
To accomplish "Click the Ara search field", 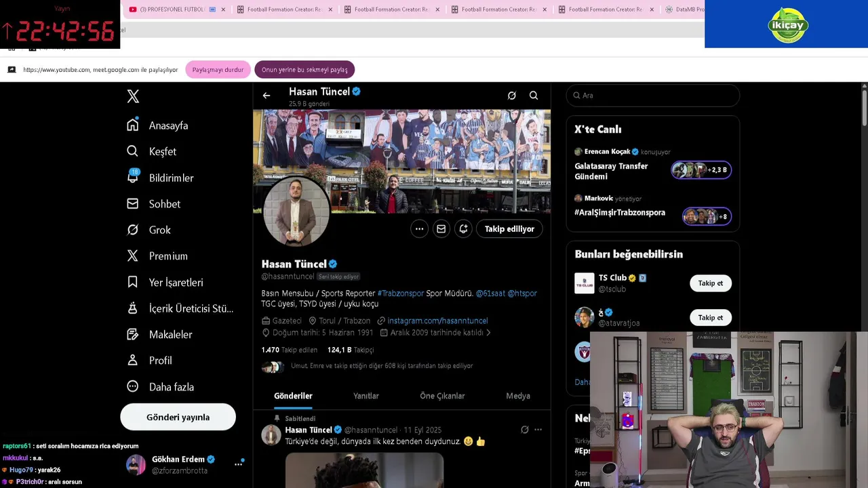I will pos(653,96).
